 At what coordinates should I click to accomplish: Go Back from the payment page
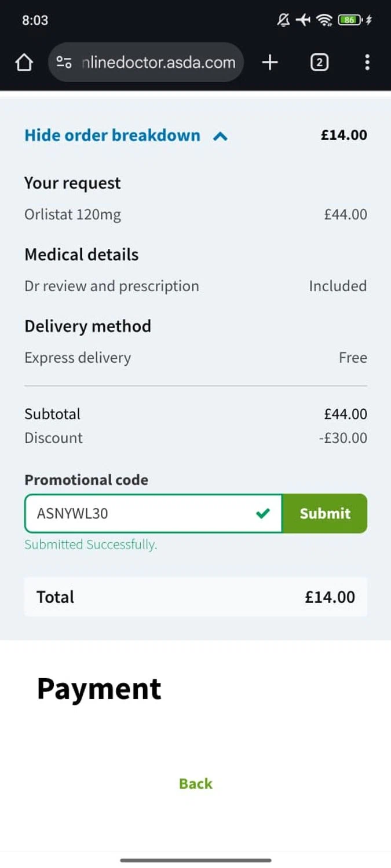tap(195, 784)
